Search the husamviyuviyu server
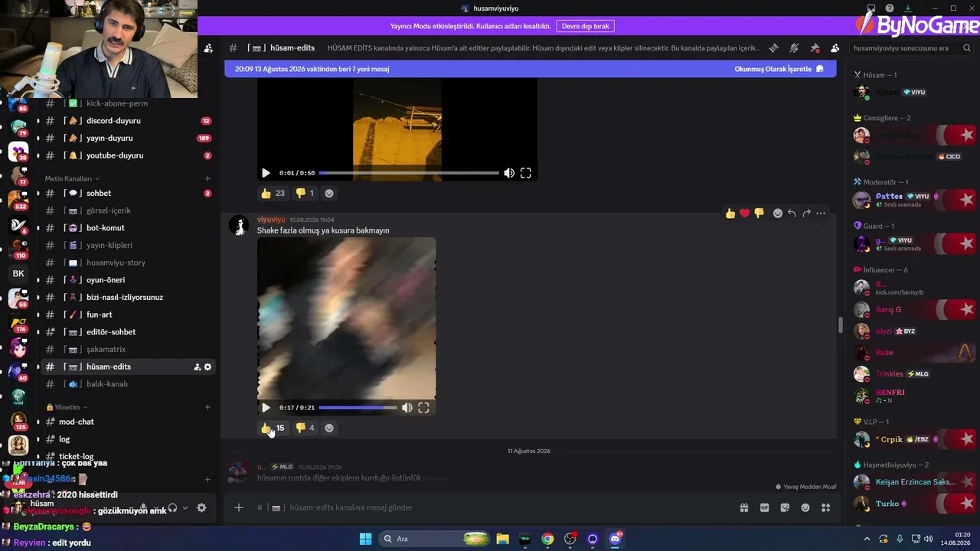This screenshot has height=551, width=980. 910,47
